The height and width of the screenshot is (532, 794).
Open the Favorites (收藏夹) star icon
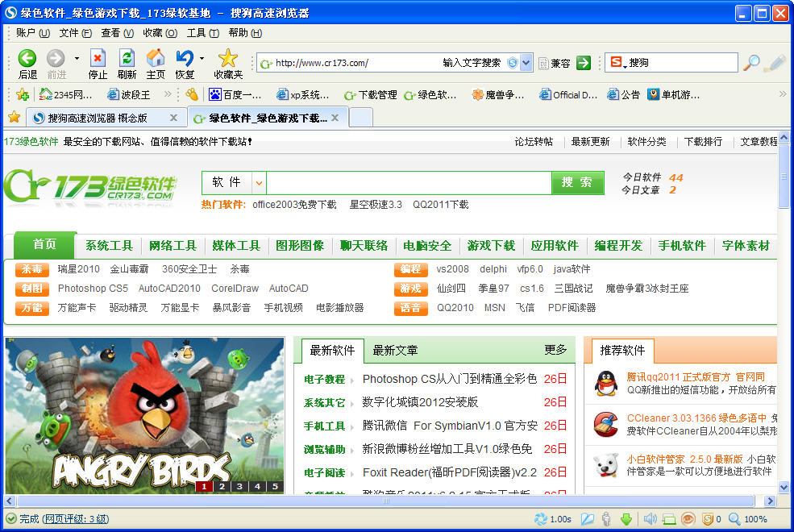click(x=228, y=58)
